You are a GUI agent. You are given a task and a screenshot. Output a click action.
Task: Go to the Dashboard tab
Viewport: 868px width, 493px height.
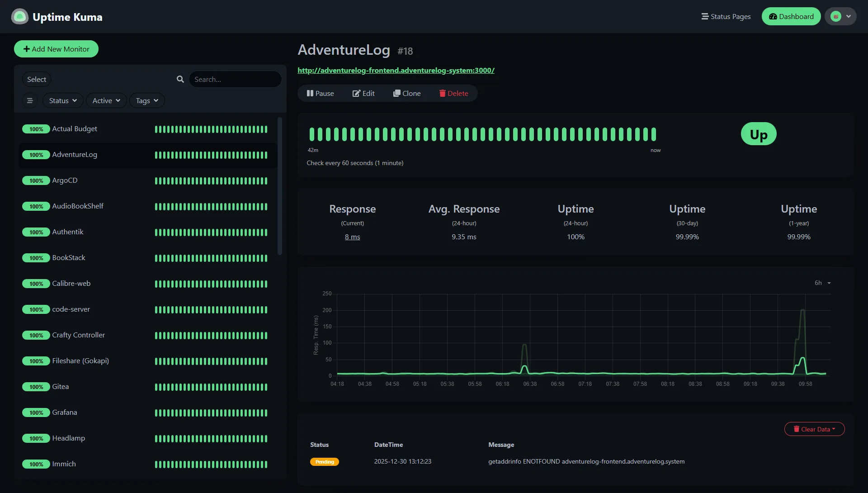coord(791,17)
